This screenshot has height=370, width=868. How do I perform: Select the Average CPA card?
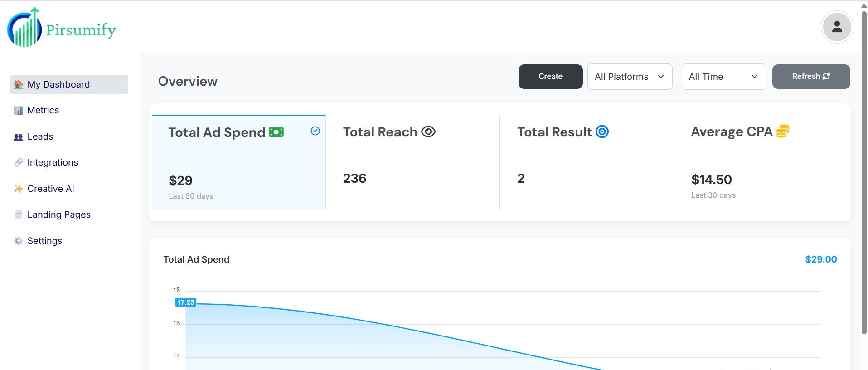tap(761, 162)
